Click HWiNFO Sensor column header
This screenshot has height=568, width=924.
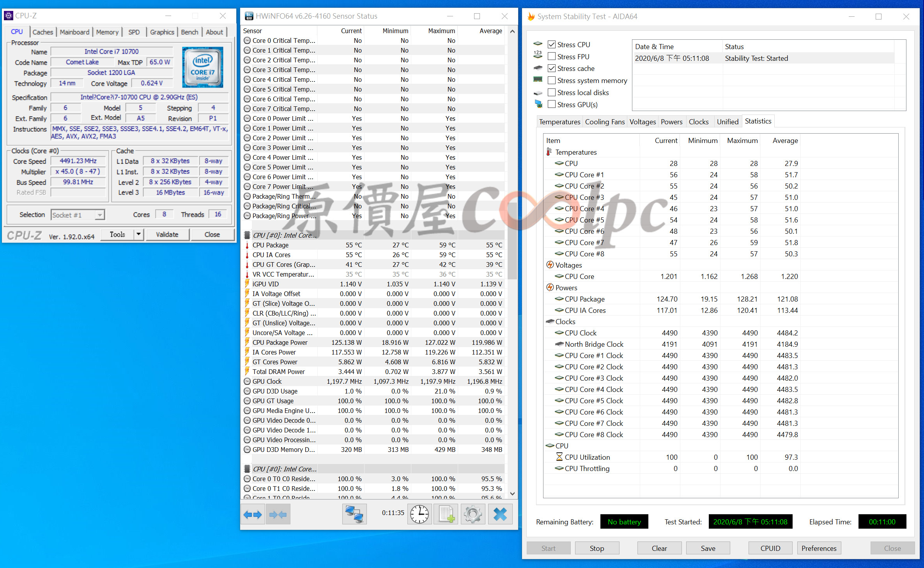point(279,31)
